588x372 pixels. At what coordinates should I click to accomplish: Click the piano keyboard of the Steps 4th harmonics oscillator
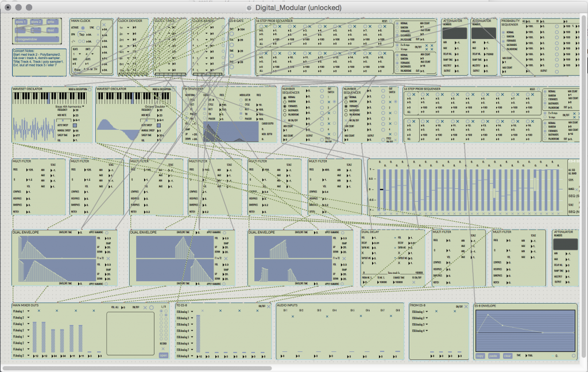(x=50, y=98)
